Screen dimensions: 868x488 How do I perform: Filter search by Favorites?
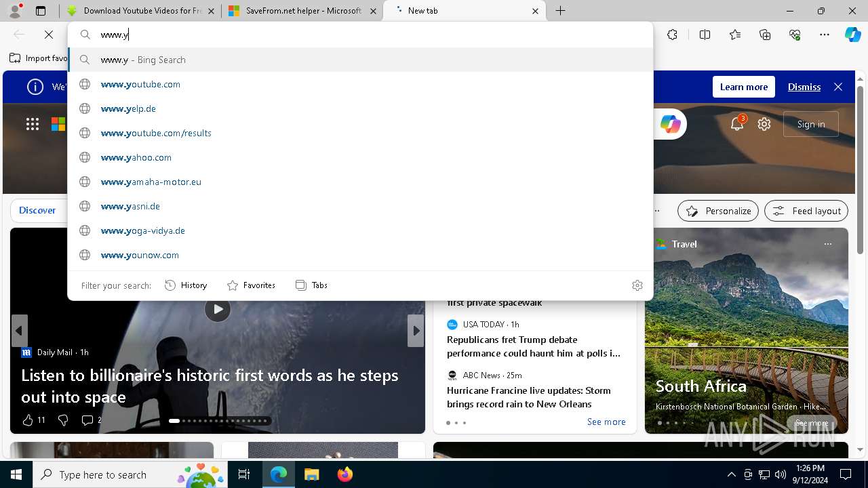pos(251,285)
